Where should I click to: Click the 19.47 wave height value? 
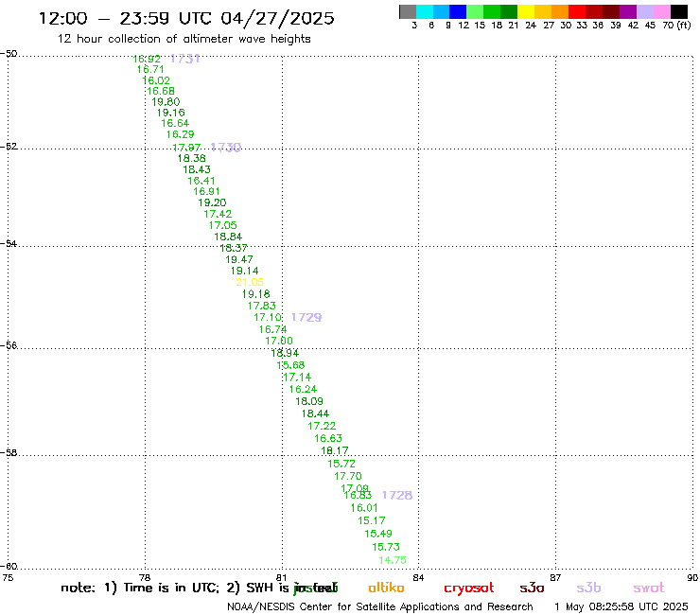click(239, 259)
